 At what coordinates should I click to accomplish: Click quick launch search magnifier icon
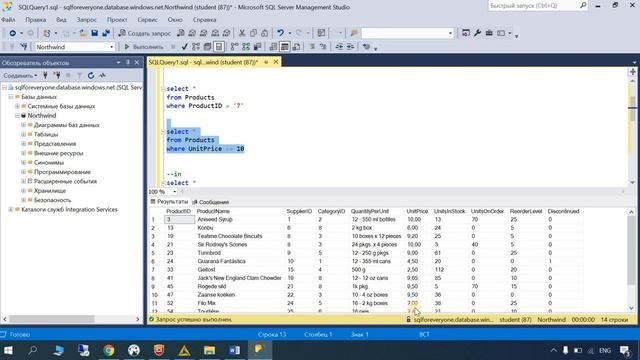583,5
